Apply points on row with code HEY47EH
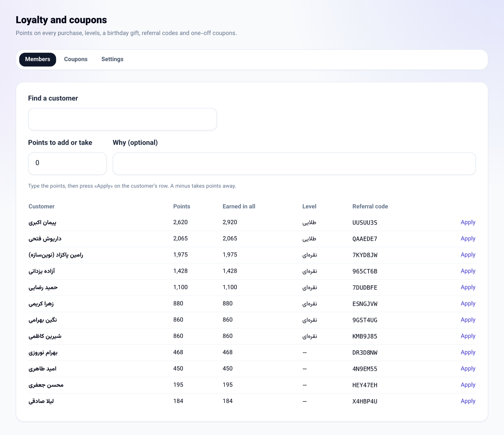This screenshot has height=435, width=504. click(x=468, y=385)
